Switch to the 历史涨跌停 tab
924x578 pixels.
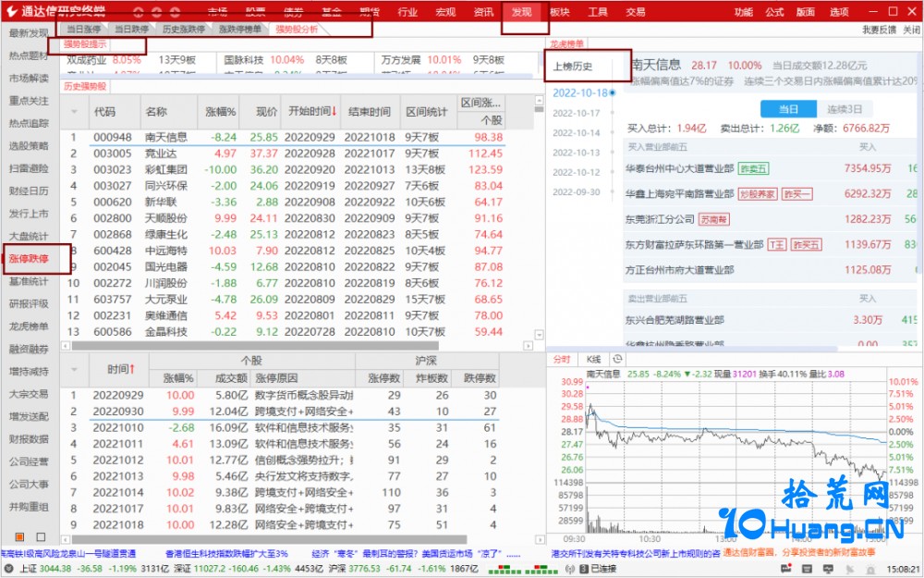(183, 29)
